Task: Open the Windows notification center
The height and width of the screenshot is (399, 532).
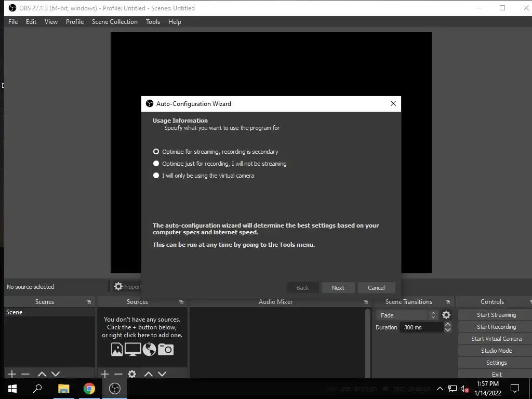Action: click(515, 389)
